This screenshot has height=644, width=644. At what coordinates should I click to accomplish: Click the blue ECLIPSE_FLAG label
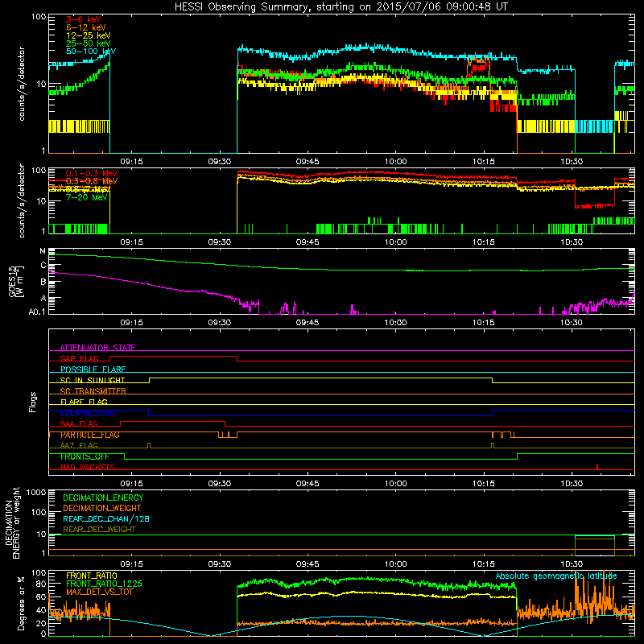pos(88,413)
